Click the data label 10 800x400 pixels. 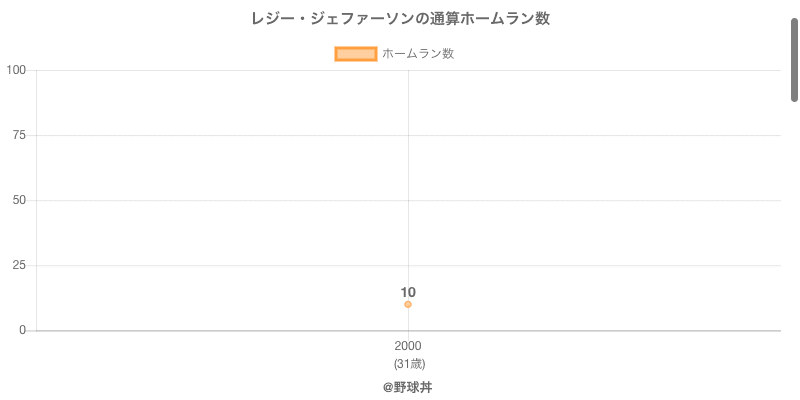pos(408,292)
